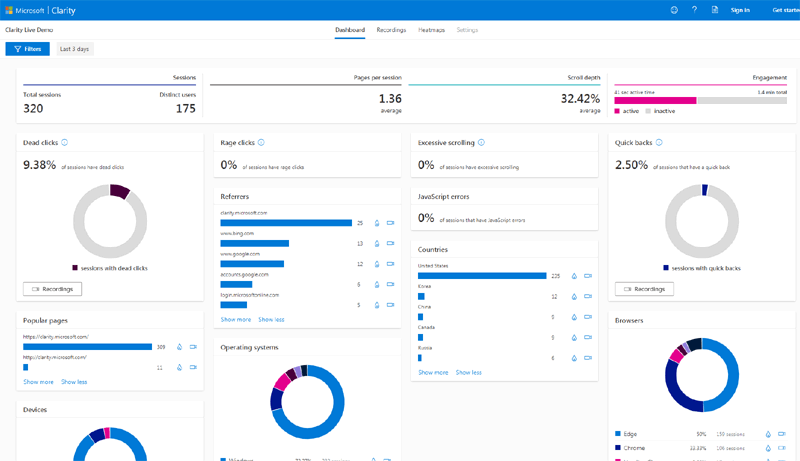The width and height of the screenshot is (800, 461).
Task: View recordings for www.bing.com referrer
Action: (x=390, y=243)
